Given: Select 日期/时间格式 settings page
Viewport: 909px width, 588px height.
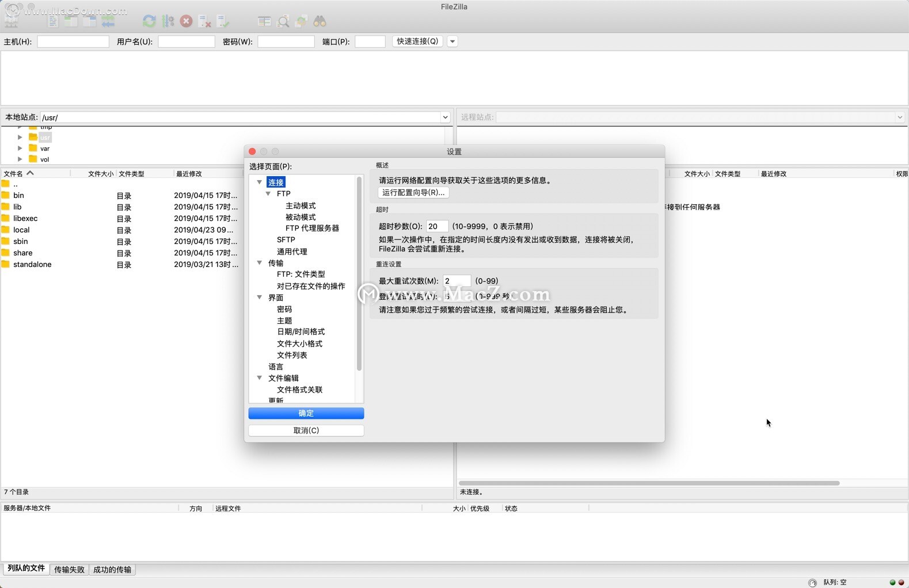Looking at the screenshot, I should (x=301, y=331).
